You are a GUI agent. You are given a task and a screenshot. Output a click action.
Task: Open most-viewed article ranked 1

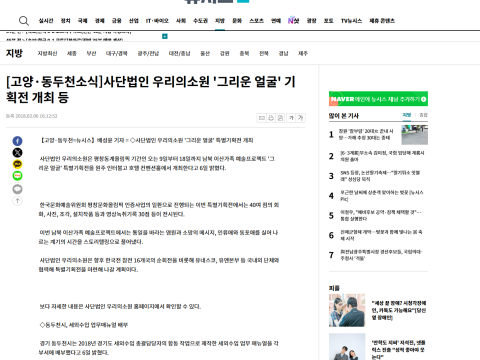[x=366, y=134]
